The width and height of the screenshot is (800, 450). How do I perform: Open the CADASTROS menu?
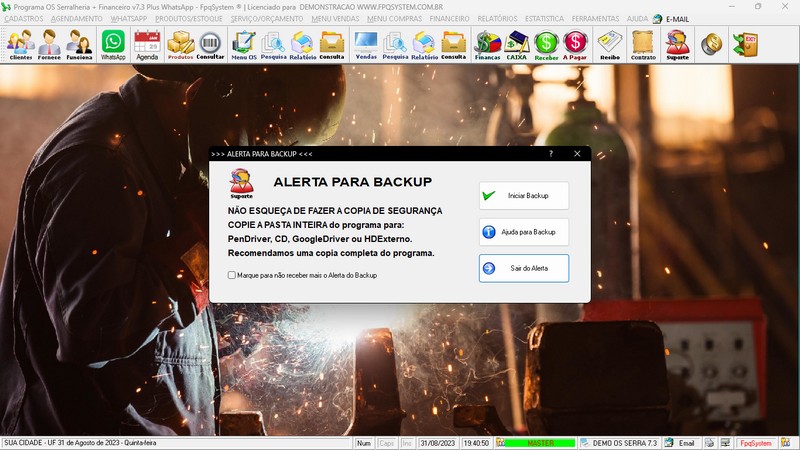pos(24,18)
